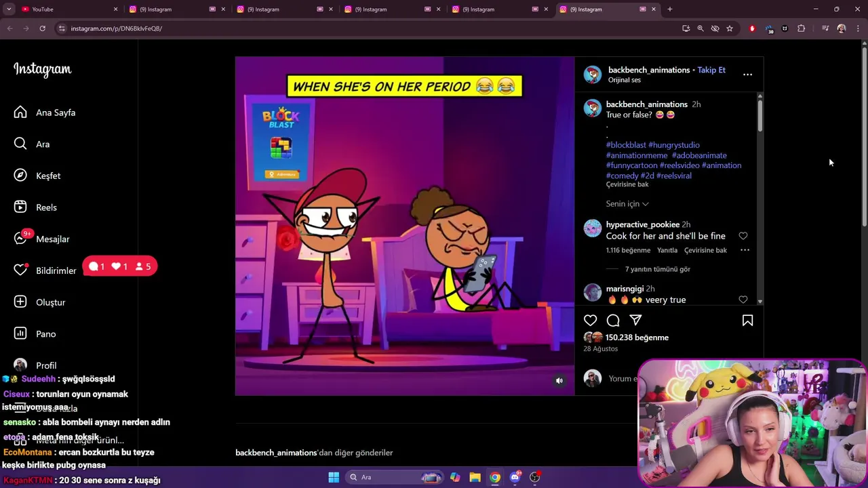Click the Yorum ekle comment field

[x=623, y=379]
